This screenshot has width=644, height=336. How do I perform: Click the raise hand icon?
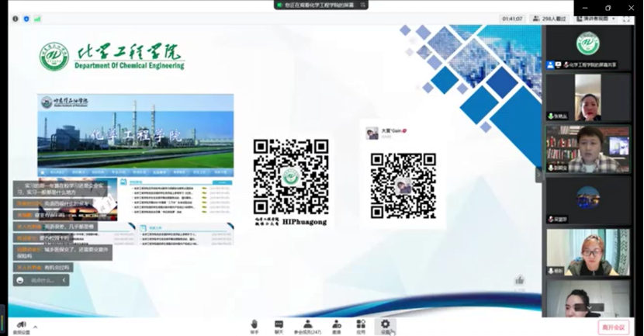coord(254,324)
